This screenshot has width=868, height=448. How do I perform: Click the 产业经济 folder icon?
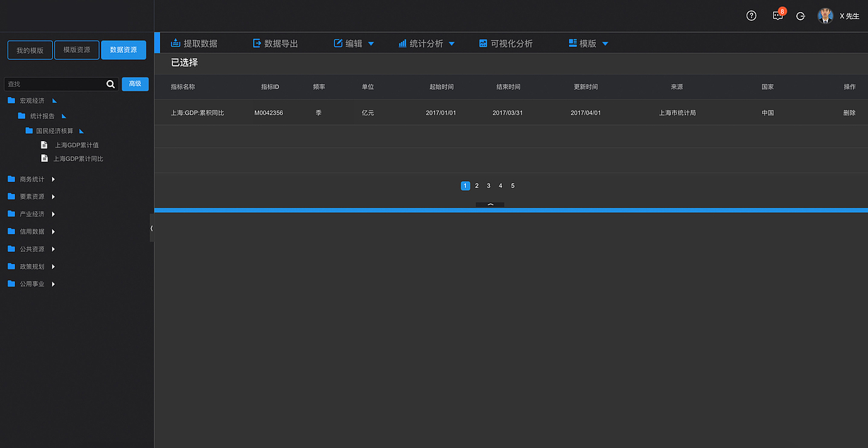(12, 214)
